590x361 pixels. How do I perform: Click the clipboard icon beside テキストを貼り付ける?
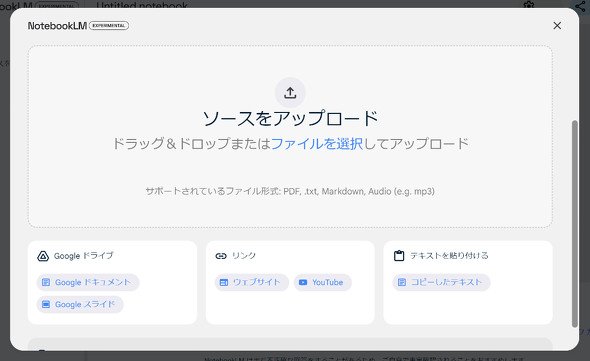[399, 256]
